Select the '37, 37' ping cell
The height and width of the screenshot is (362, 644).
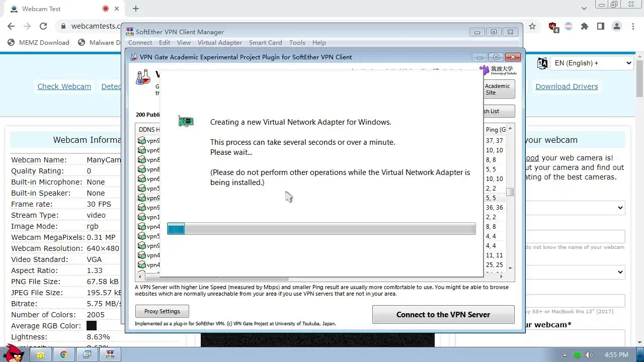click(494, 141)
